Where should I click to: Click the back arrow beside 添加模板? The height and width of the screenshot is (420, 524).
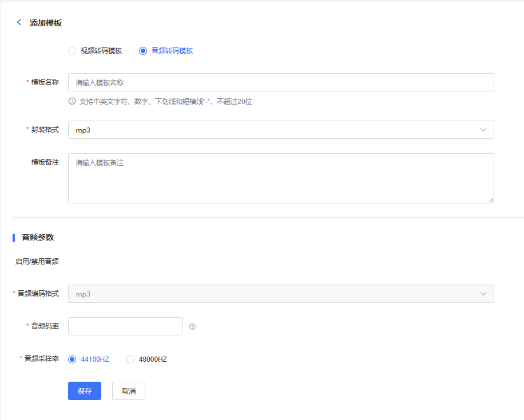click(19, 23)
